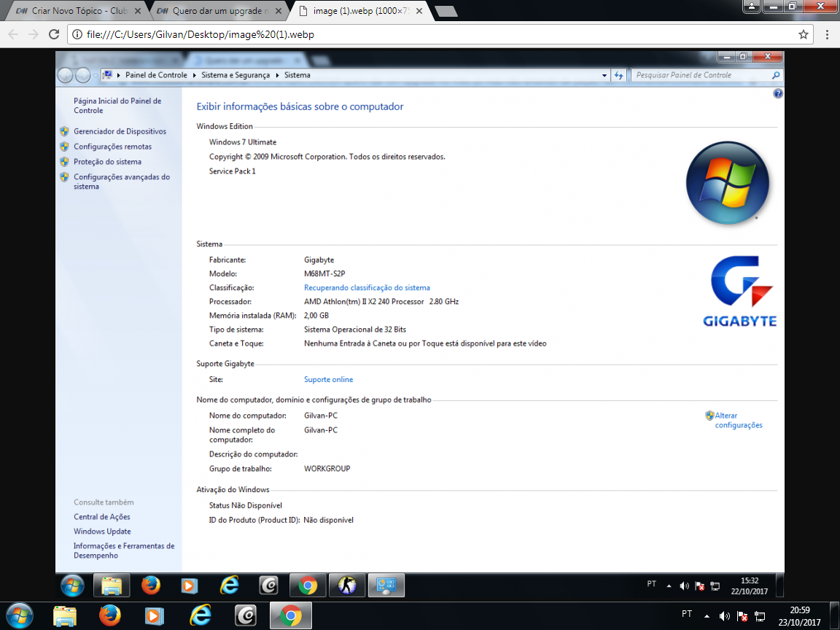840x630 pixels.
Task: Expand the breadcrumb address dropdown arrow
Action: pos(604,76)
